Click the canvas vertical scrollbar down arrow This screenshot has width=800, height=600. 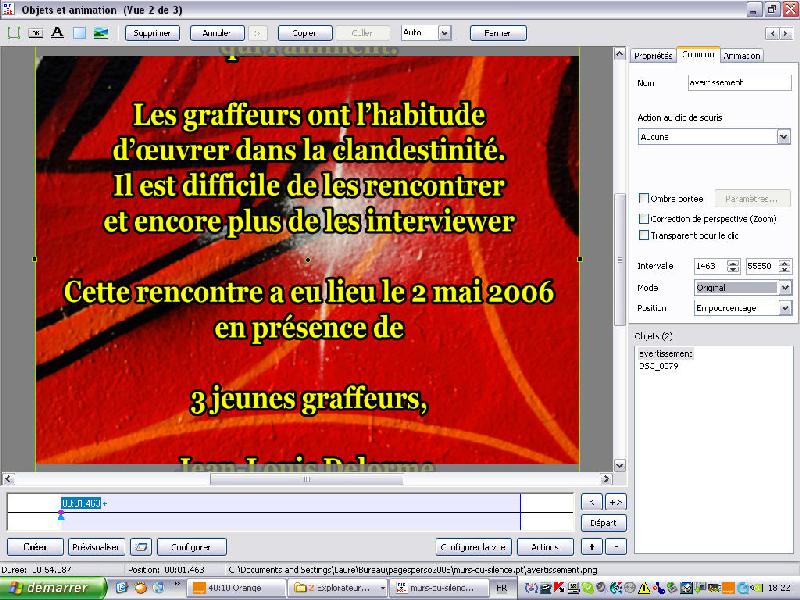coord(619,465)
